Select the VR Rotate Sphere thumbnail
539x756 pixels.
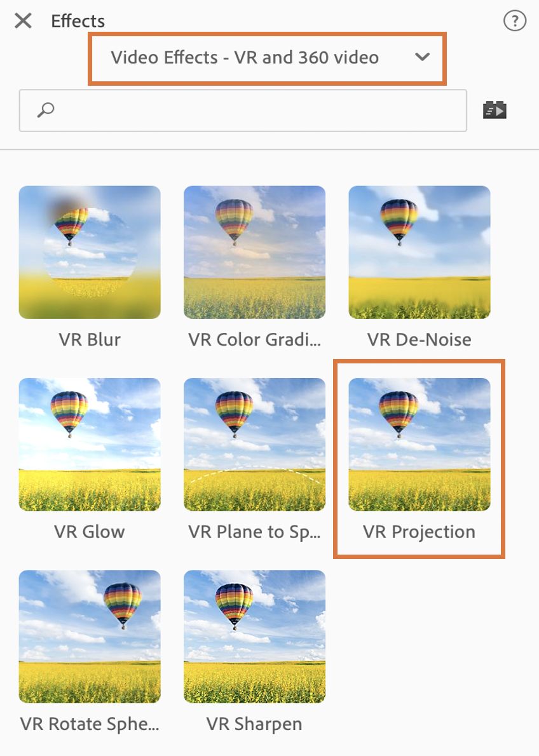coord(90,637)
